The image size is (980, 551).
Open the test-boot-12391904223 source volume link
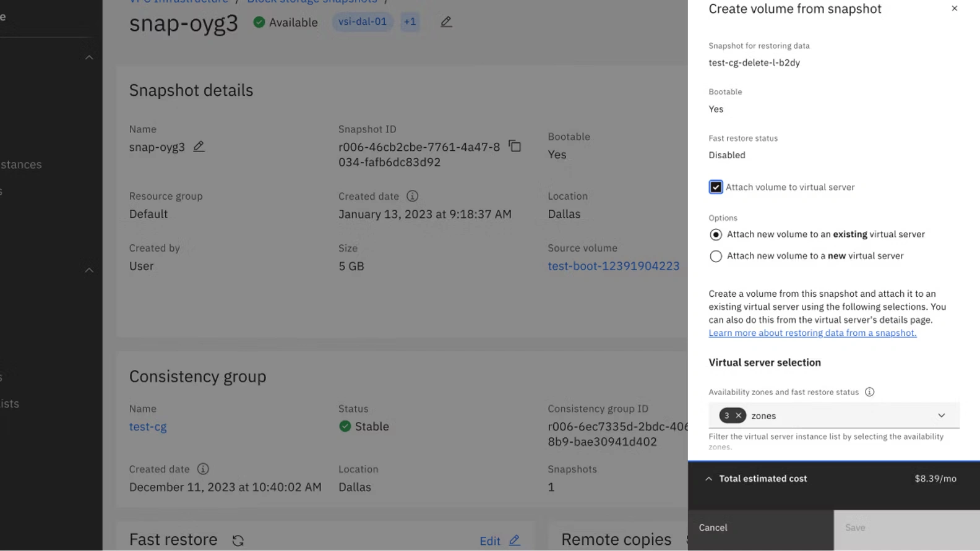[613, 266]
